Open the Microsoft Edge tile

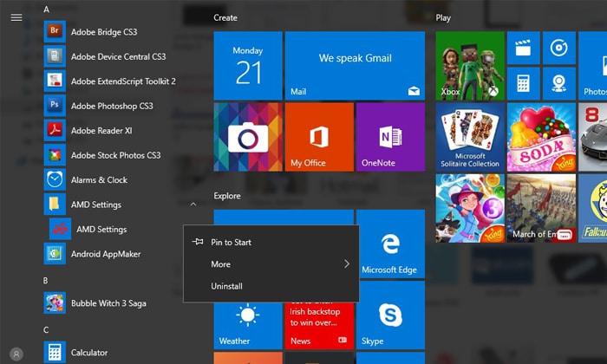point(390,244)
